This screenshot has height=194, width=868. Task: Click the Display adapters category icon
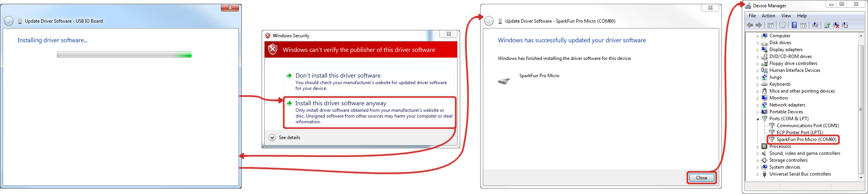coord(765,50)
